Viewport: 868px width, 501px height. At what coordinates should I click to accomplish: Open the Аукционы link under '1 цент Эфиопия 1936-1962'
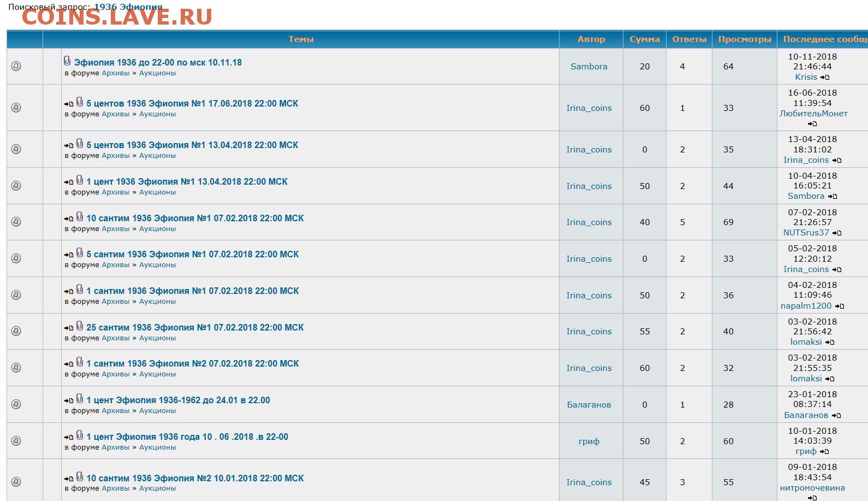click(x=158, y=411)
